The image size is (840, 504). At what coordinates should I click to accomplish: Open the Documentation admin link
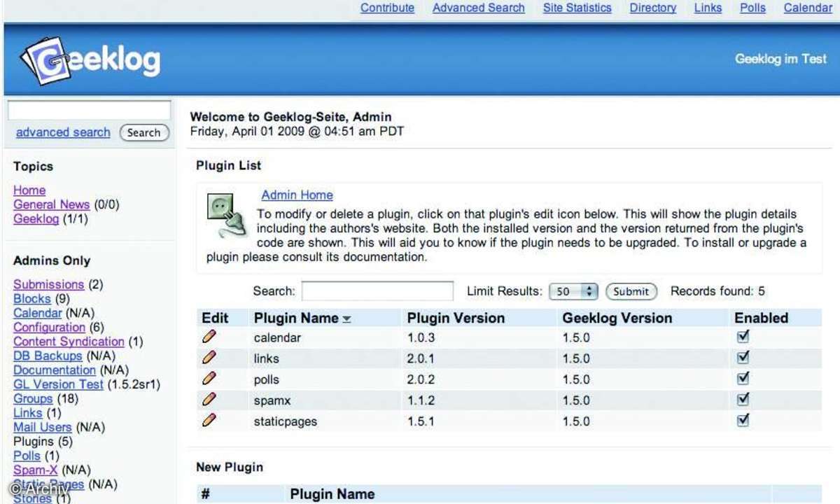(x=55, y=370)
